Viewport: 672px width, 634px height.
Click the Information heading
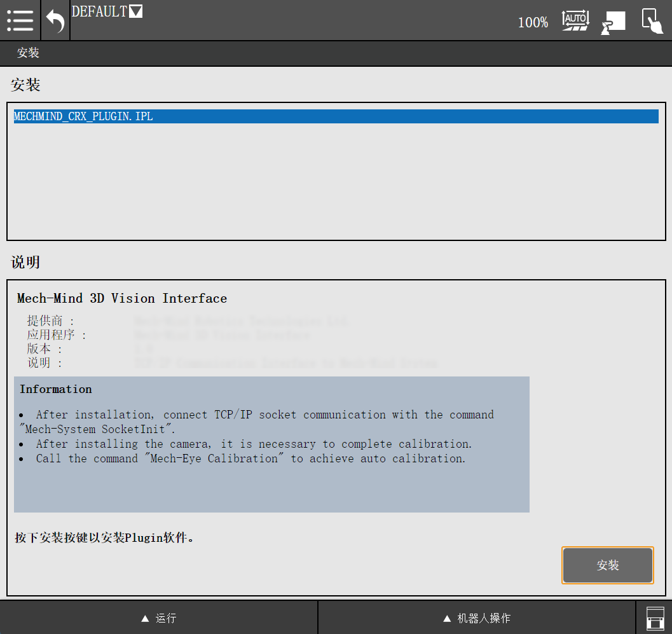pyautogui.click(x=56, y=389)
